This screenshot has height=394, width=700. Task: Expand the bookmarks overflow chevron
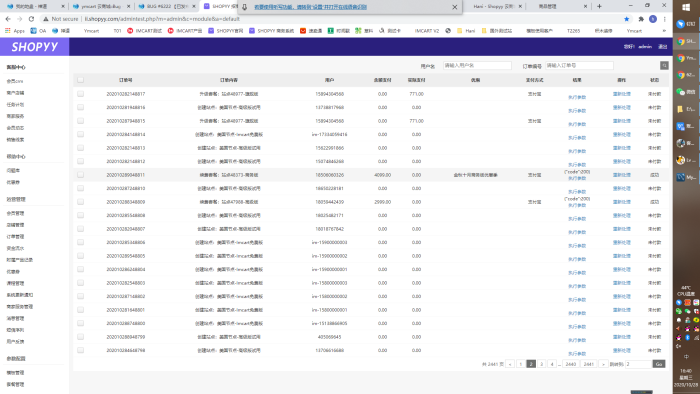(x=664, y=31)
